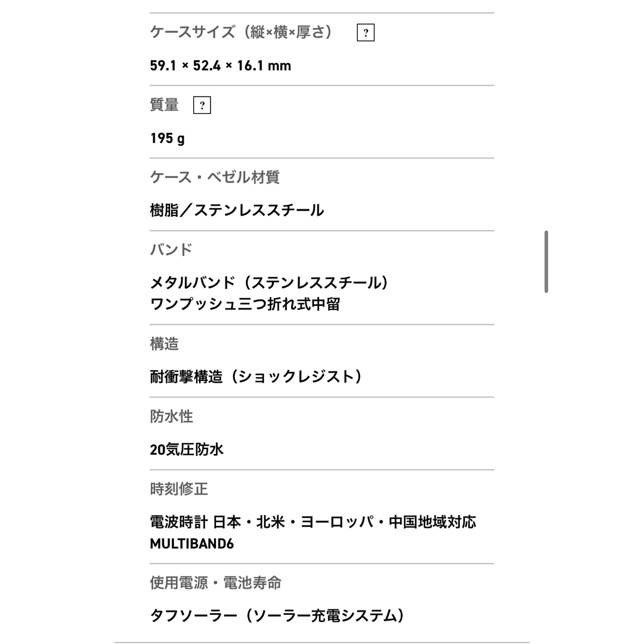This screenshot has width=644, height=644.
Task: Click the ケースサイズ(縦×横×厚さ) heading
Action: coord(242,32)
